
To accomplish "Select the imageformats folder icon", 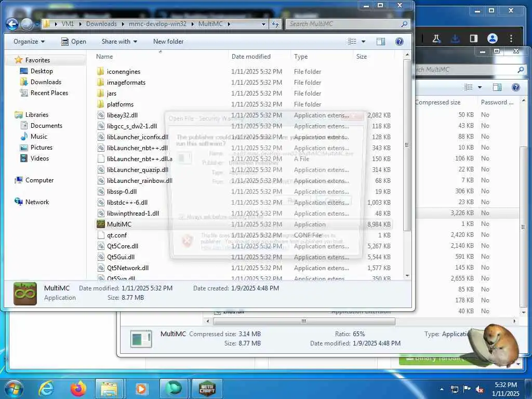I will (100, 82).
